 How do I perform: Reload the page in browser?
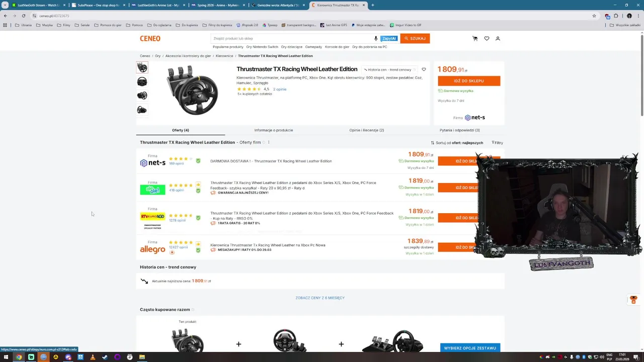tap(23, 16)
